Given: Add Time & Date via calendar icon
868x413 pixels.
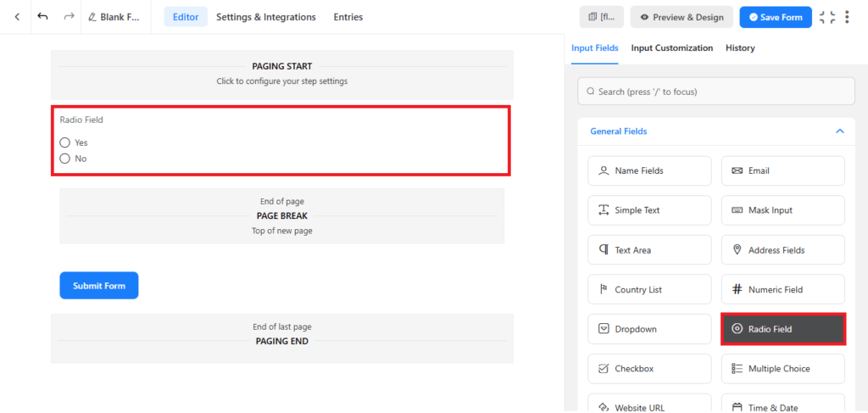Looking at the screenshot, I should (737, 408).
